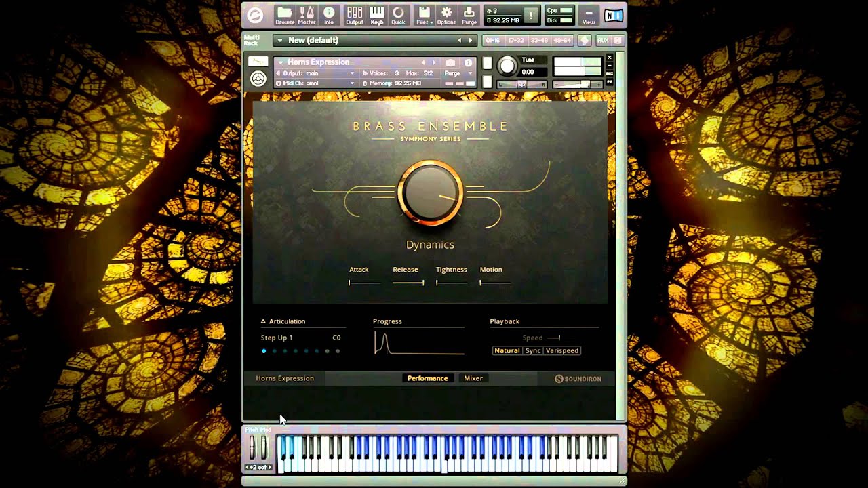Show the Info pane
The image size is (868, 488).
click(329, 15)
